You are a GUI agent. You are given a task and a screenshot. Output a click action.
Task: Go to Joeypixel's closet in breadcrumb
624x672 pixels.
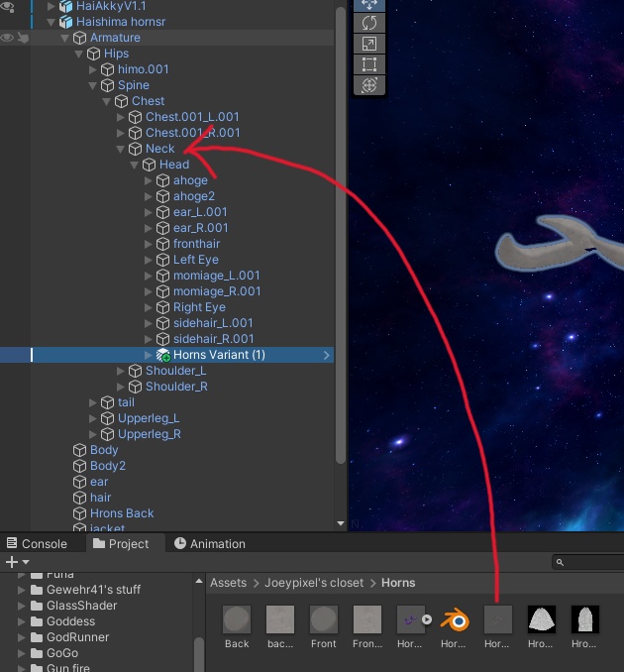tap(314, 583)
